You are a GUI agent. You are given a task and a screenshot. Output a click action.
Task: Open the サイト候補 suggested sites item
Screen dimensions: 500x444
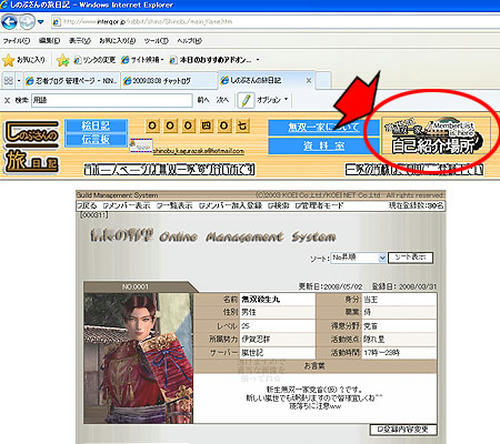point(143,60)
